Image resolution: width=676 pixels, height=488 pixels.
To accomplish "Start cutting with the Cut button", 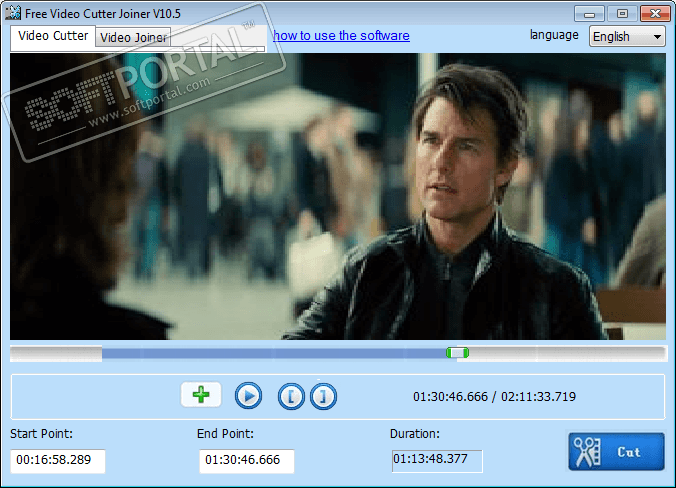I will coord(617,451).
